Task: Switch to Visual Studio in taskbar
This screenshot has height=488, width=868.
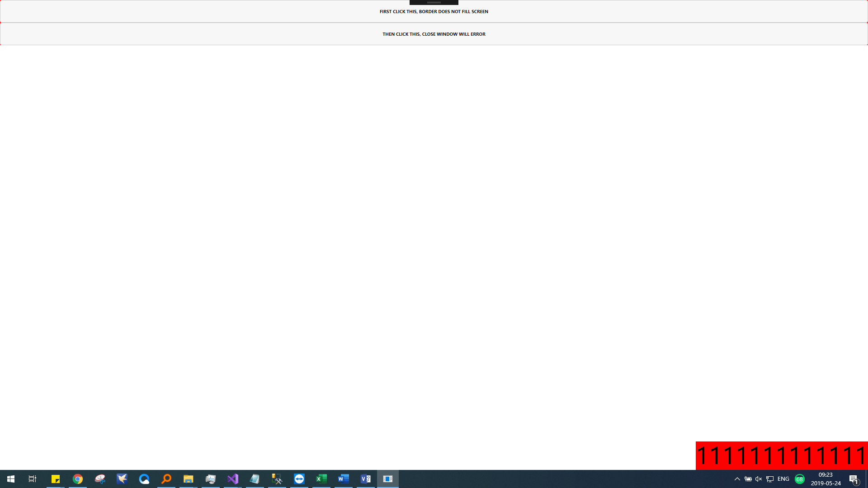Action: point(233,479)
